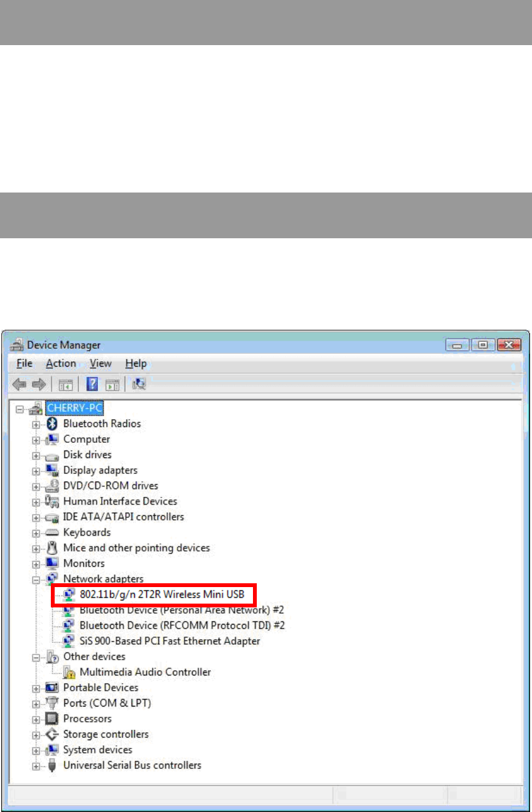The width and height of the screenshot is (532, 812).
Task: Click the Human Interface Devices label
Action: pos(120,501)
